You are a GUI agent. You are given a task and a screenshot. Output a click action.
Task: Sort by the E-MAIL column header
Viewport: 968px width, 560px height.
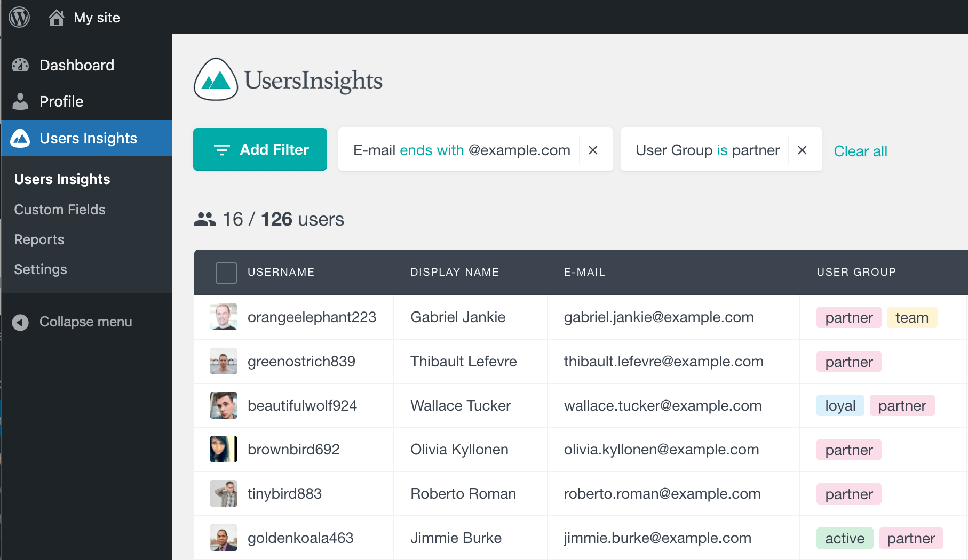click(x=584, y=272)
